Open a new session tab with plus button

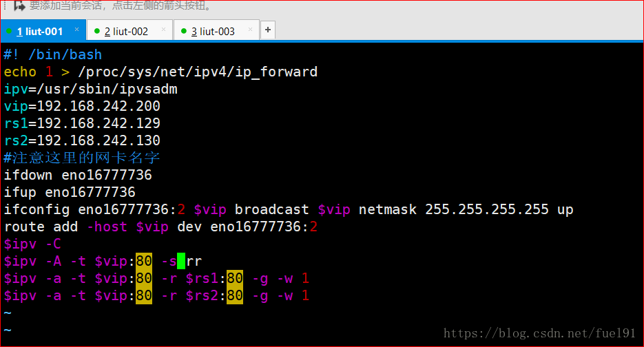pos(268,30)
